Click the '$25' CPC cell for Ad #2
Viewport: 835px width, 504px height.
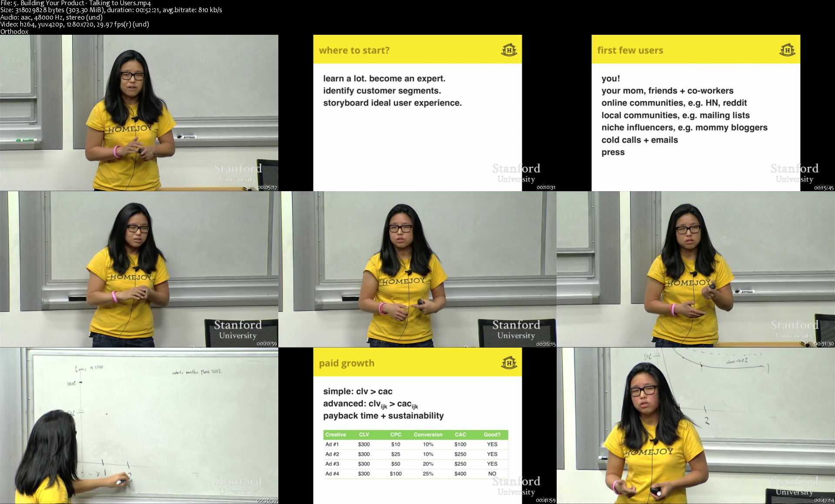click(396, 454)
